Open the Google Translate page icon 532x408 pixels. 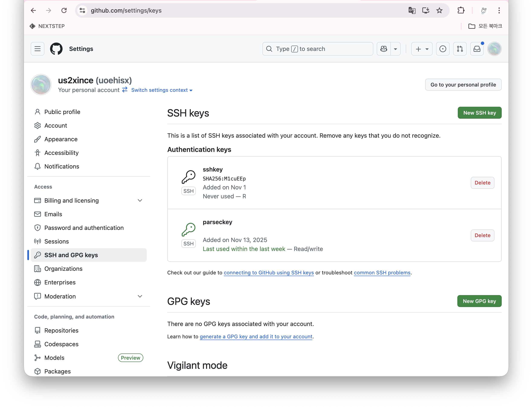412,10
